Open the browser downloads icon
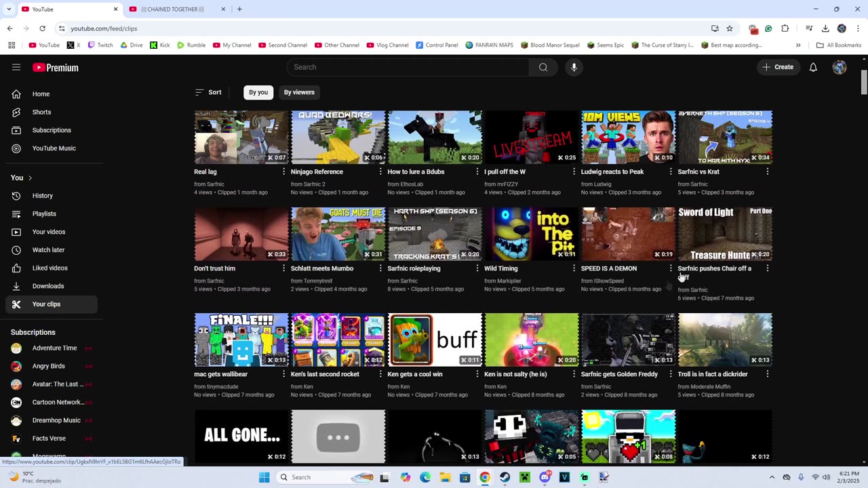868x488 pixels. (825, 28)
